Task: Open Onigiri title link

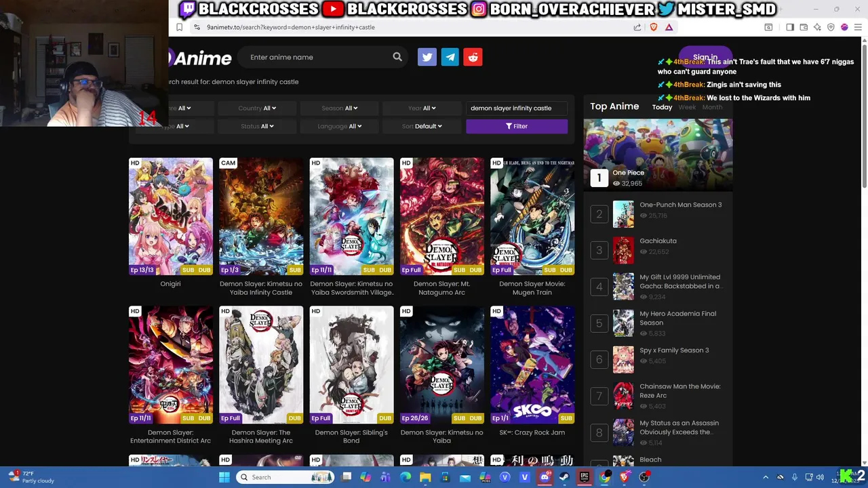Action: click(170, 284)
